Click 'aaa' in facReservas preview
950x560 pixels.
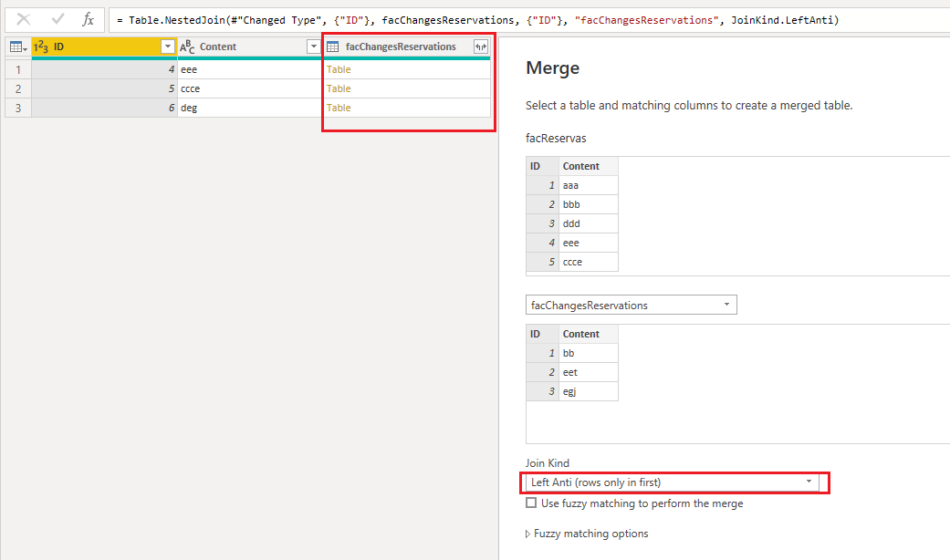pyautogui.click(x=589, y=185)
